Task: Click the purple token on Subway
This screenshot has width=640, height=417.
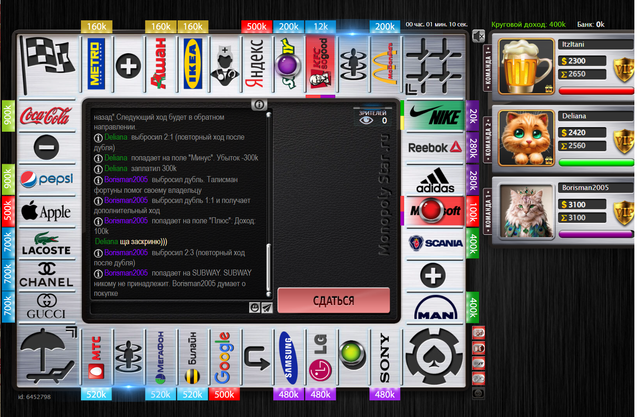Action: 287,65
